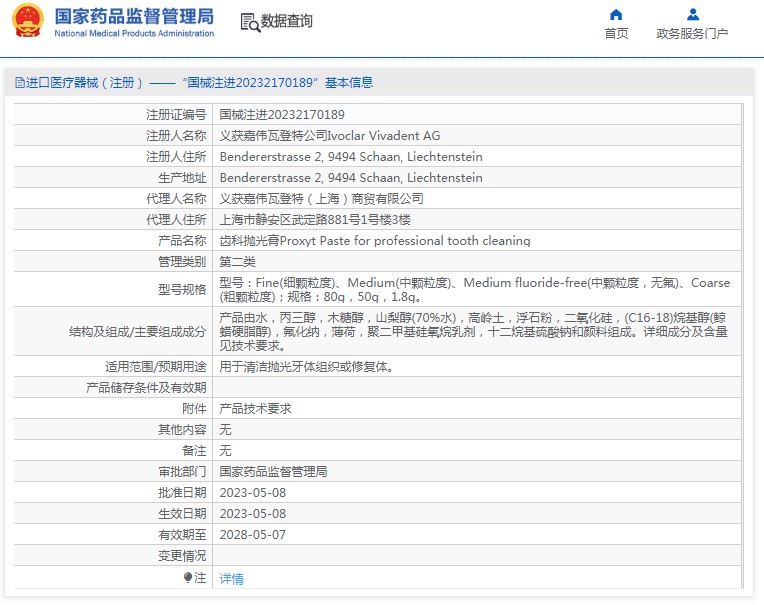Click the 结构及组成/主要组成成分 label

tap(137, 331)
